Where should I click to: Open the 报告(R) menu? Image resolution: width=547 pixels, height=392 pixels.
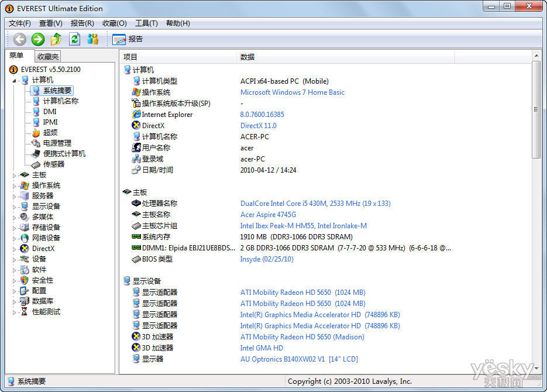[82, 23]
